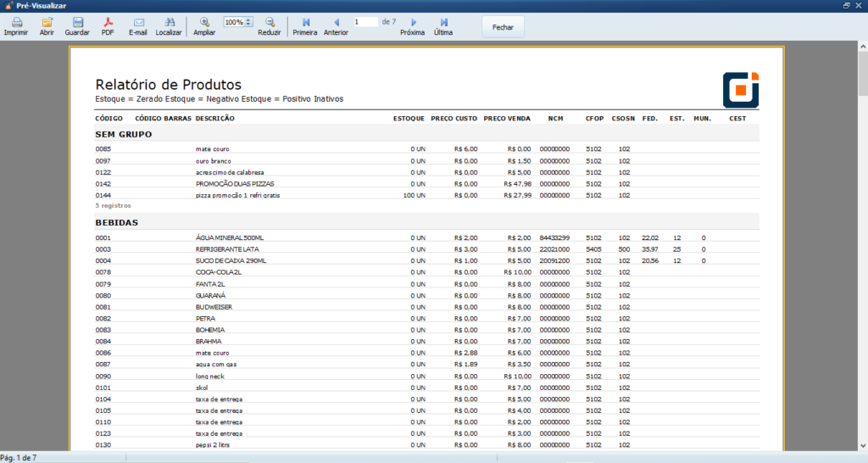Zoom out with Reduzir
The height and width of the screenshot is (463, 868).
pos(270,25)
